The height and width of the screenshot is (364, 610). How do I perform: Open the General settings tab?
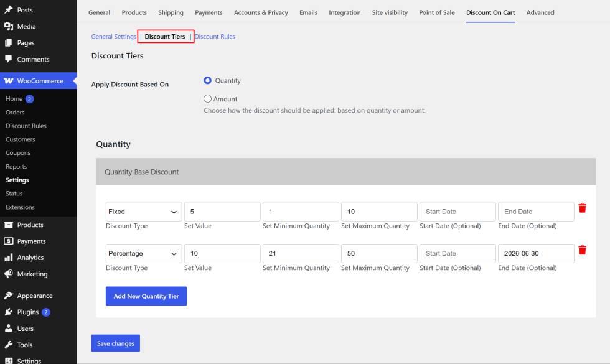pyautogui.click(x=99, y=12)
